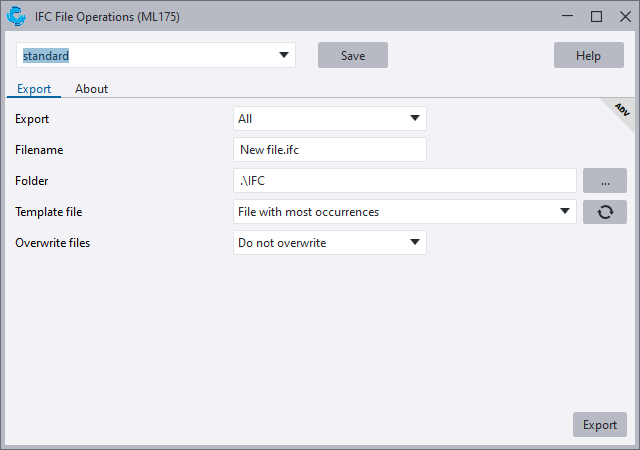Click the window title bar text
This screenshot has width=640, height=450.
tap(108, 16)
